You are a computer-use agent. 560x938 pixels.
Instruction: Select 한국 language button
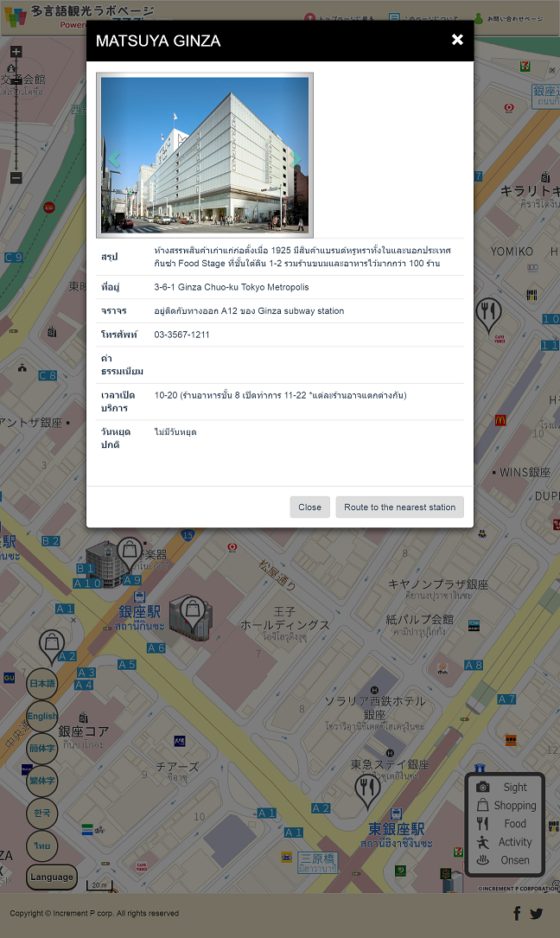pyautogui.click(x=41, y=813)
